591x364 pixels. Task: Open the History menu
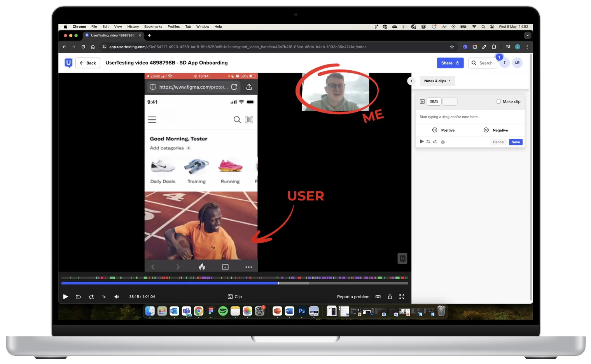(x=133, y=27)
